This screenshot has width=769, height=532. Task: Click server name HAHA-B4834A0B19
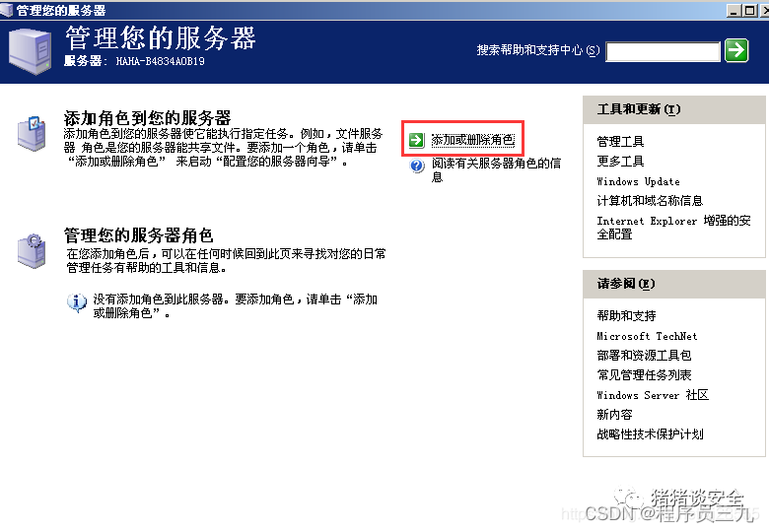(160, 61)
